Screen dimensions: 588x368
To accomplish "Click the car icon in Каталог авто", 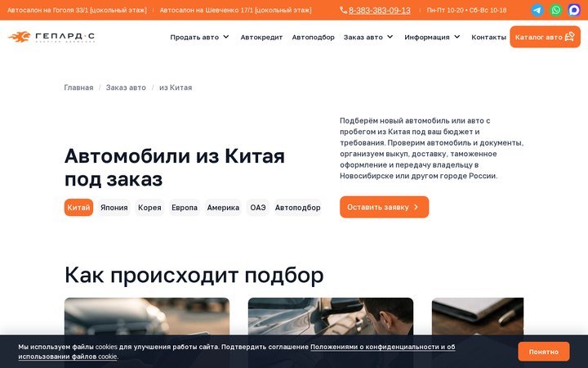I will [x=570, y=37].
